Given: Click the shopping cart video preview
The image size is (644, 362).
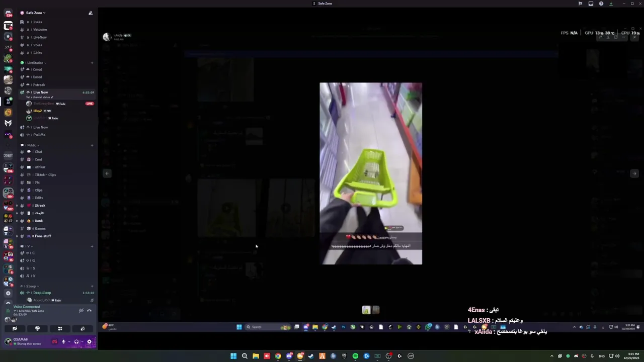Looking at the screenshot, I should 371,173.
